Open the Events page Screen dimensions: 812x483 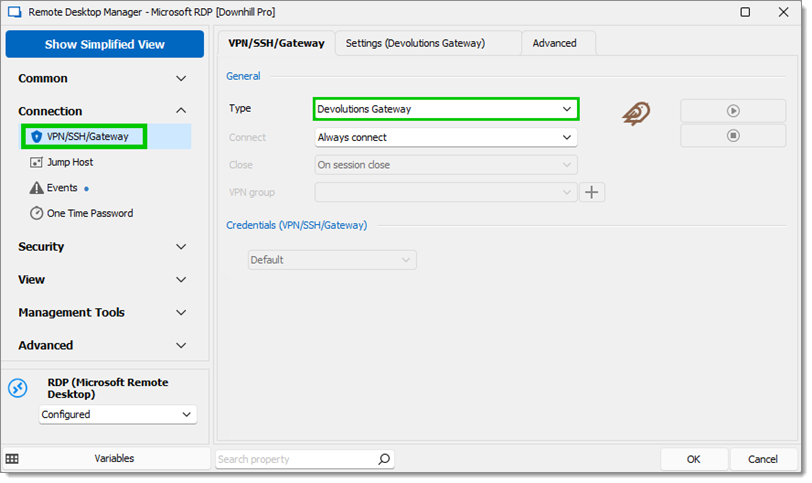tap(62, 187)
